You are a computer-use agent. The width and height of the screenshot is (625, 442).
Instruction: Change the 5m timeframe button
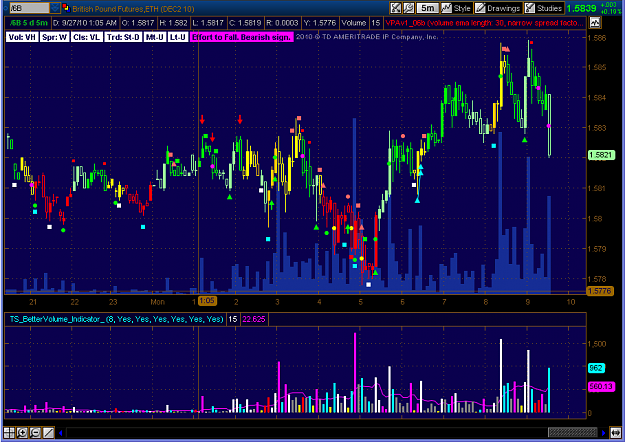tap(427, 8)
